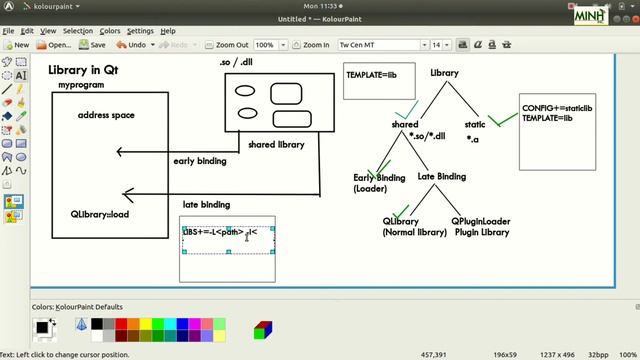Click the Zoom Out toolbar button
640x360 pixels.
[x=227, y=45]
